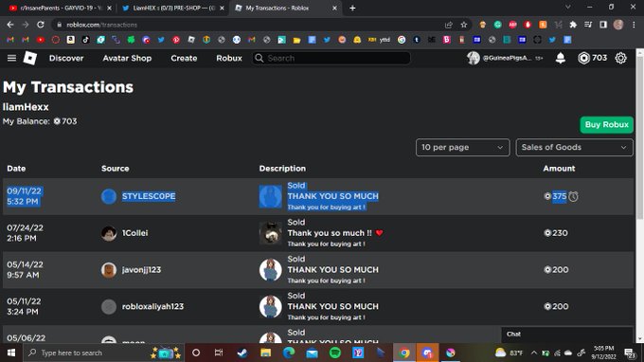Click the STYLESCOPE sale item thumbnail
The image size is (644, 362).
coord(270,196)
